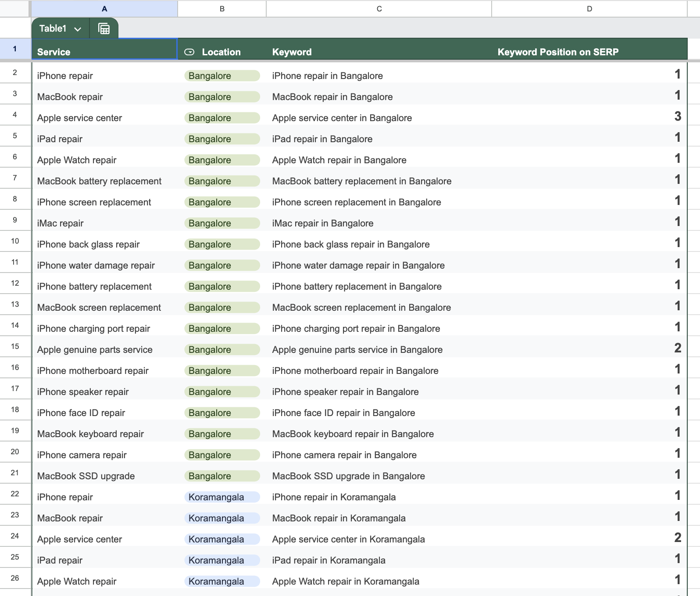Open the Koramangala chip for Apple service center
Screen dimensions: 700x596
[x=222, y=539]
